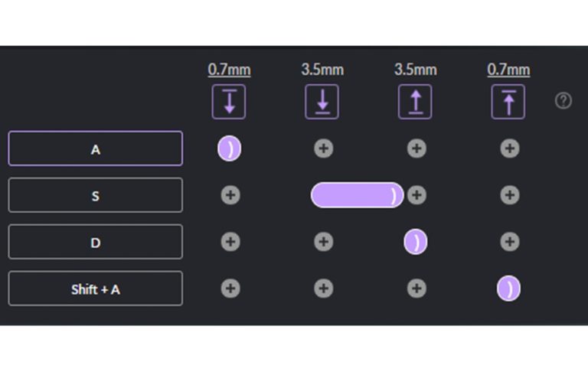The height and width of the screenshot is (372, 588).
Task: Add Shift + A at 3.5mm release column
Action: [x=416, y=289]
